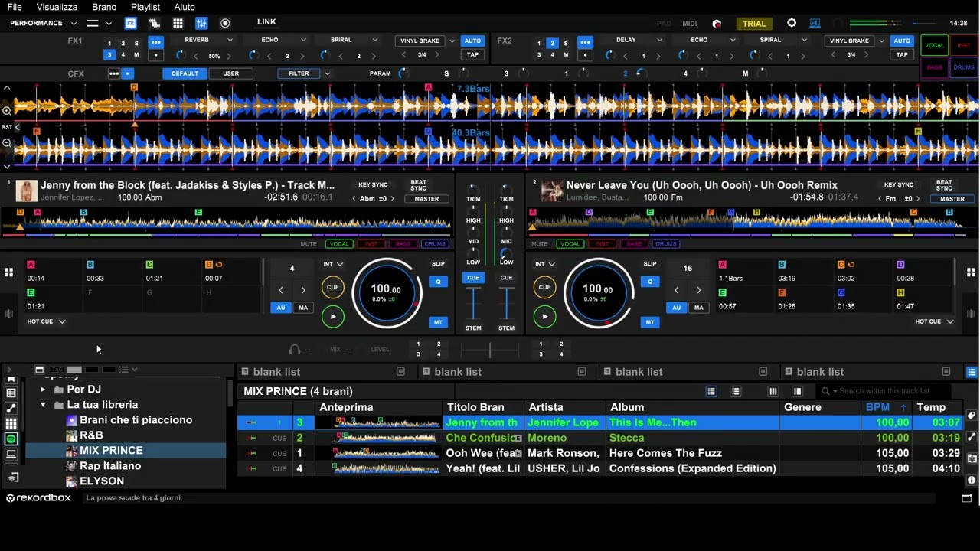Zoom out the waveform with magnifier minus

(7, 143)
